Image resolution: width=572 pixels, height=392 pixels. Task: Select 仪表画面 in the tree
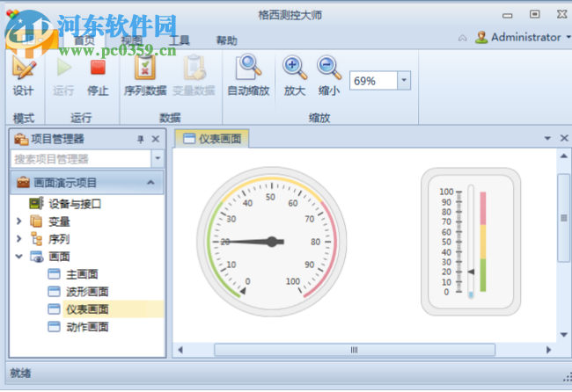[87, 309]
